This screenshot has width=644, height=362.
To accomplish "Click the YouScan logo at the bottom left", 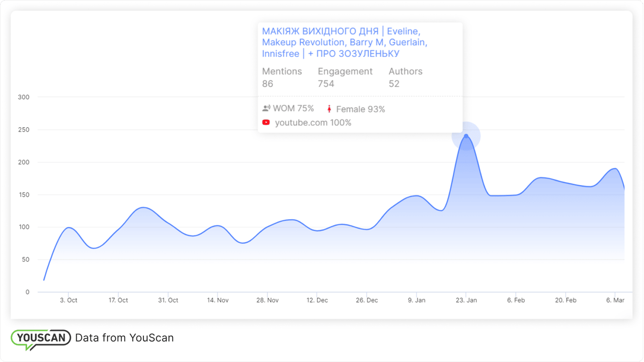I will [x=41, y=338].
